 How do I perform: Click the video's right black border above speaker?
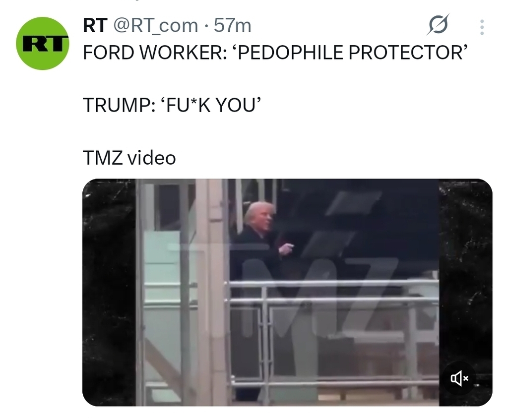465,269
